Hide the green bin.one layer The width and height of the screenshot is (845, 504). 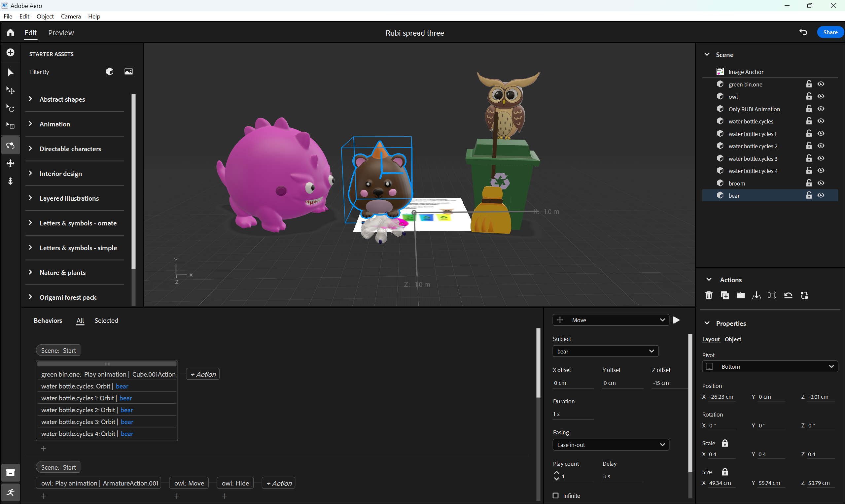(x=821, y=84)
